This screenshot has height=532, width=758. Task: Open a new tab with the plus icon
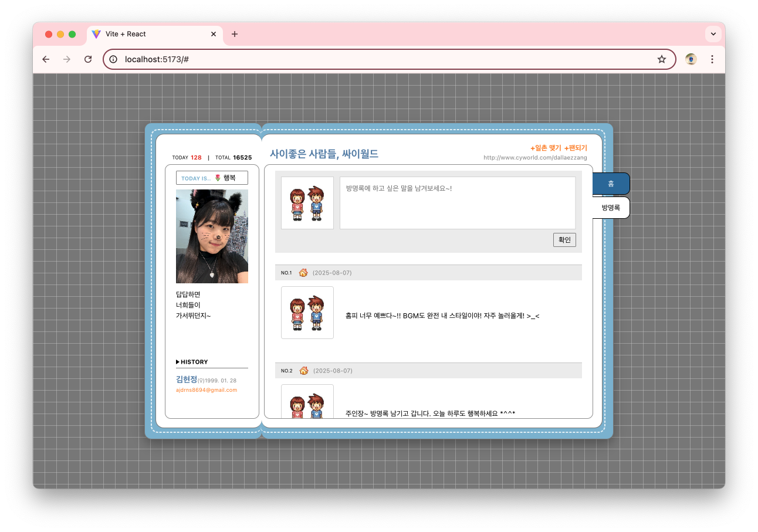(235, 34)
